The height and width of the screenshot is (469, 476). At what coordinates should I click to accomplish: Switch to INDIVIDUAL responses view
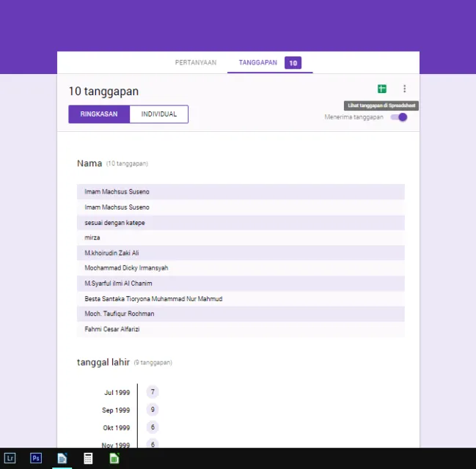[x=158, y=114]
